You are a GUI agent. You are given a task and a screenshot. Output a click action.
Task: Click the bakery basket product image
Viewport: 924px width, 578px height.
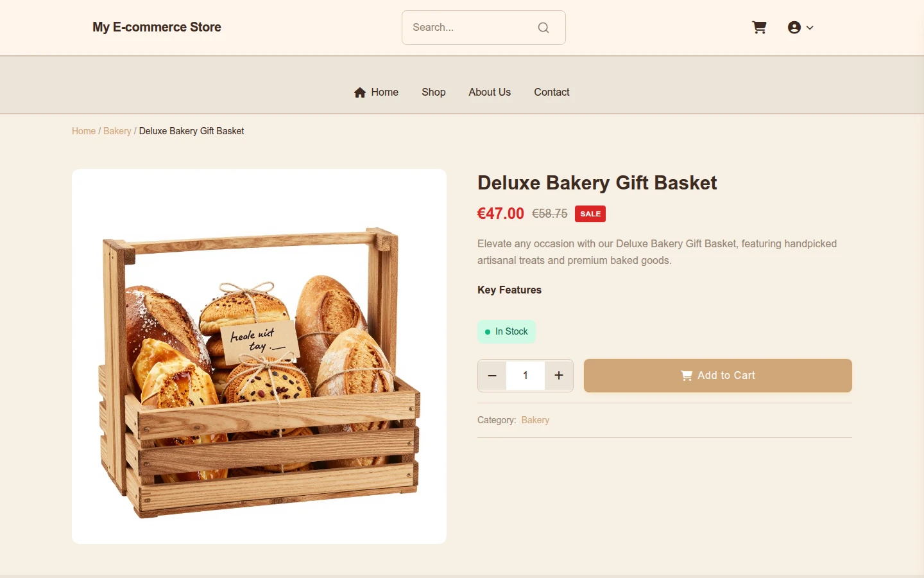pyautogui.click(x=259, y=356)
